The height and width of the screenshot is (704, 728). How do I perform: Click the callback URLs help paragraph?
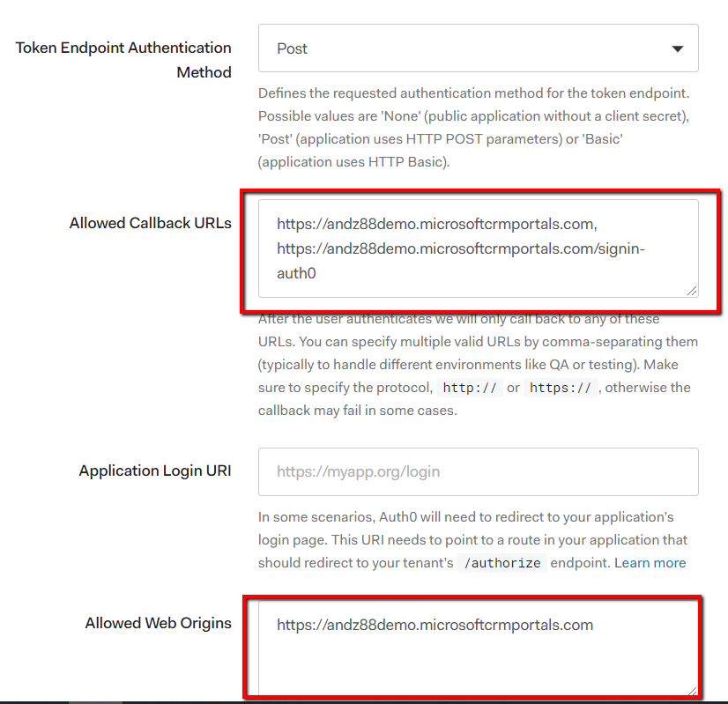click(x=476, y=365)
